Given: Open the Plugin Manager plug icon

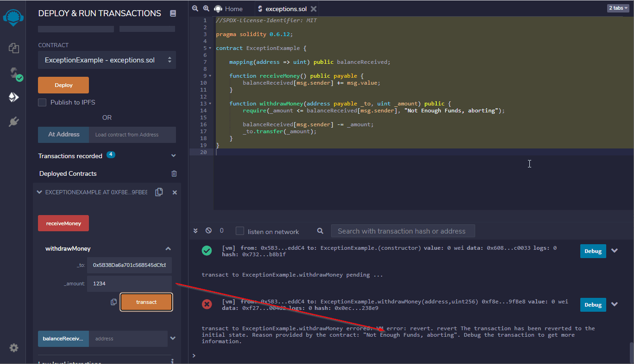Looking at the screenshot, I should [13, 122].
